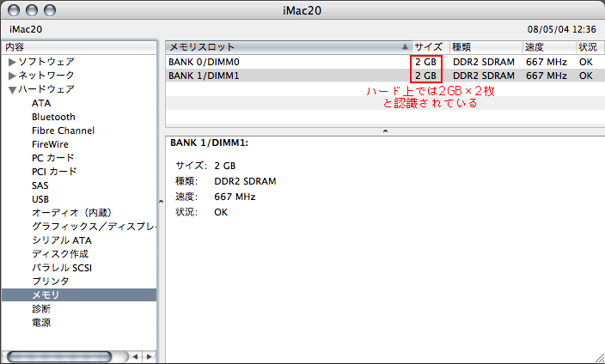Sort by 種類 column header

click(486, 47)
